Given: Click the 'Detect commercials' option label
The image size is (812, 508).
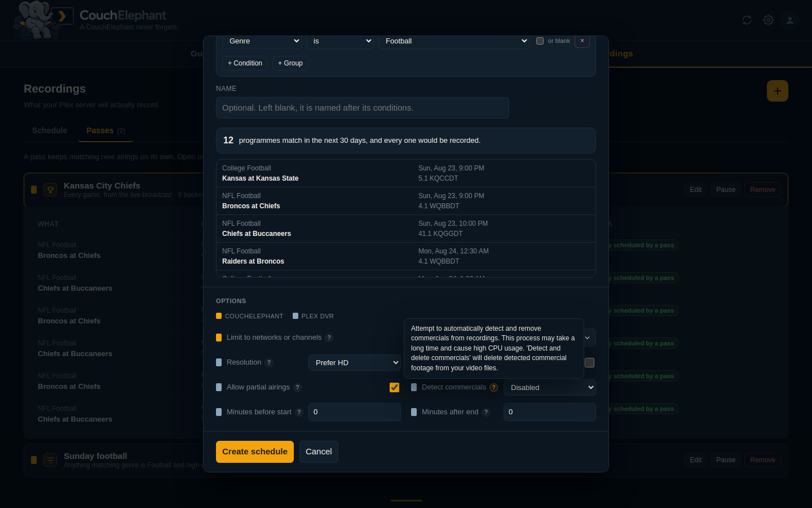Looking at the screenshot, I should [454, 387].
